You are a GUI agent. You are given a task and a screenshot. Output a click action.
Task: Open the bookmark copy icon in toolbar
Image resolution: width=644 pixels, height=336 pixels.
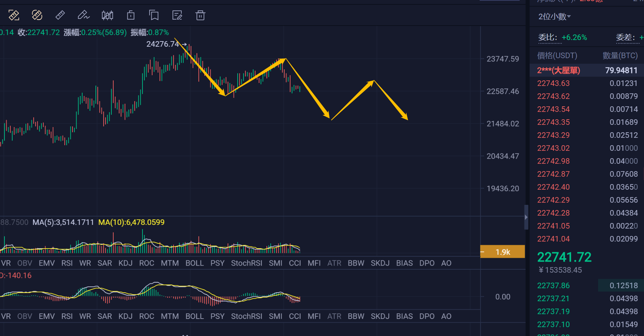[x=154, y=15]
